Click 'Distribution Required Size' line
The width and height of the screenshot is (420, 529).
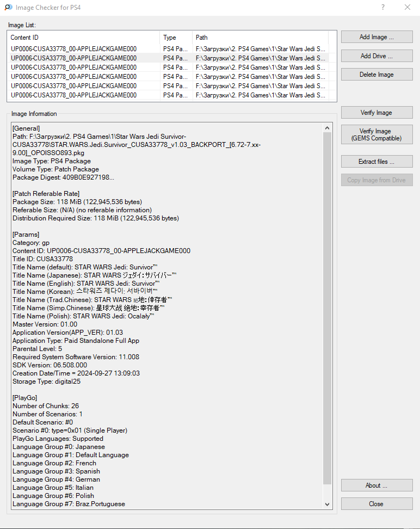(96, 218)
